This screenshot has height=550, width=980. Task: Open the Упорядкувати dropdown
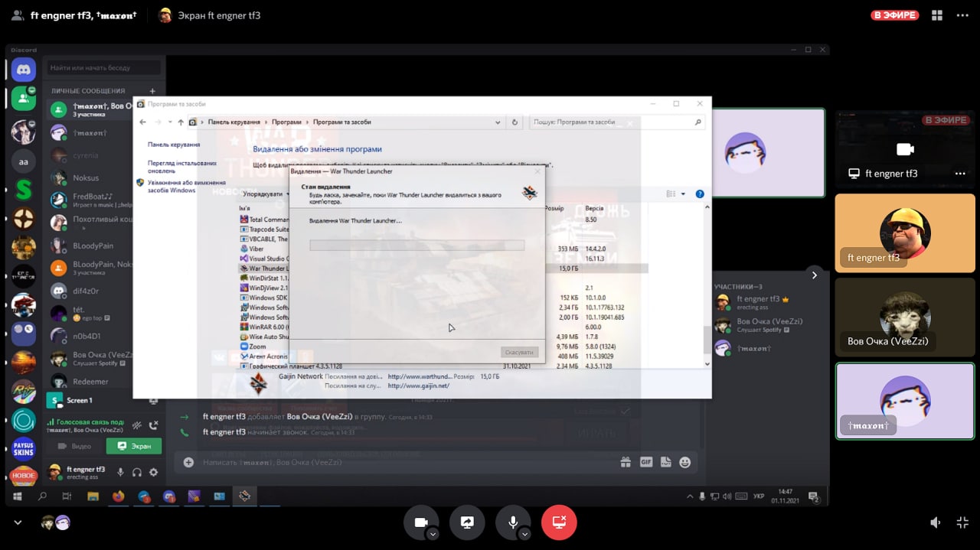(x=266, y=194)
